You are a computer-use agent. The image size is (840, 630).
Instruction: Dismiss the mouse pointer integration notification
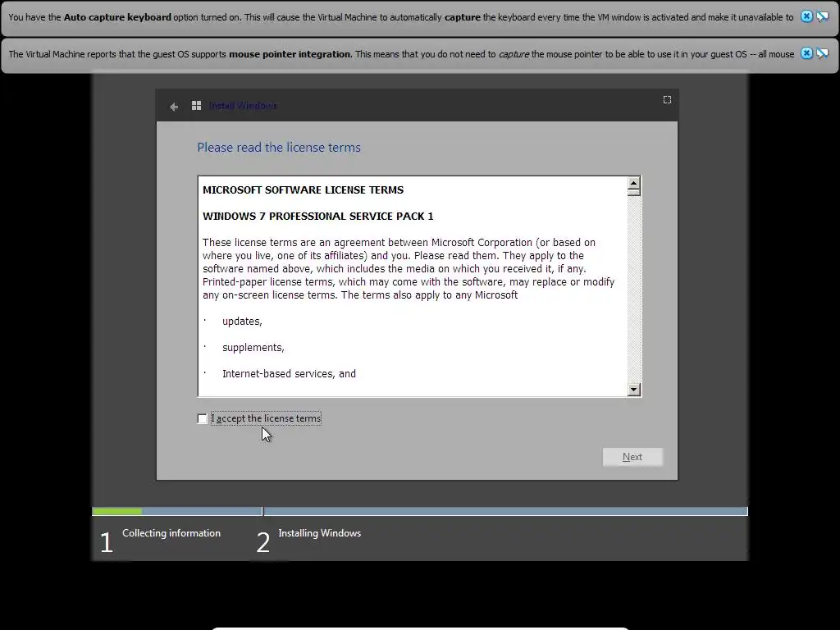pos(806,53)
